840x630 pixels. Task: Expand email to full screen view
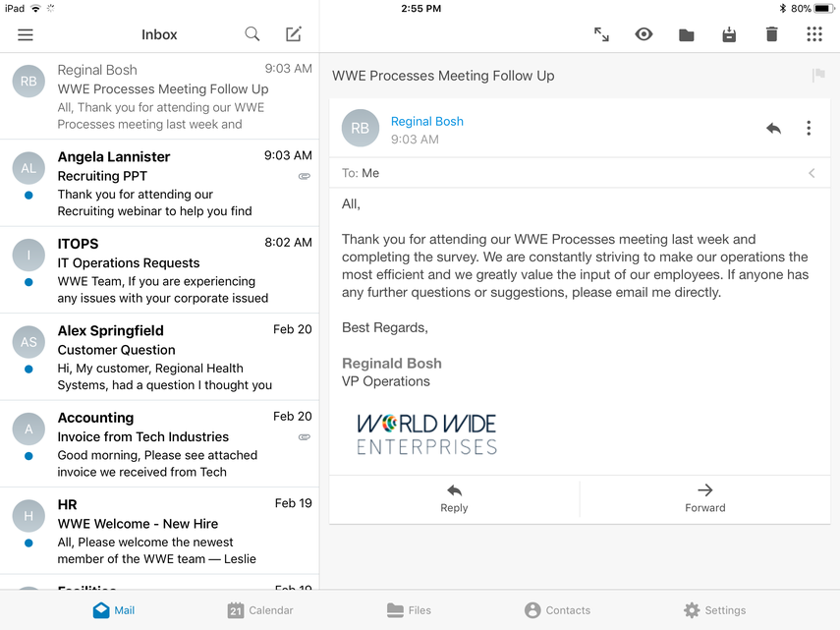(601, 34)
